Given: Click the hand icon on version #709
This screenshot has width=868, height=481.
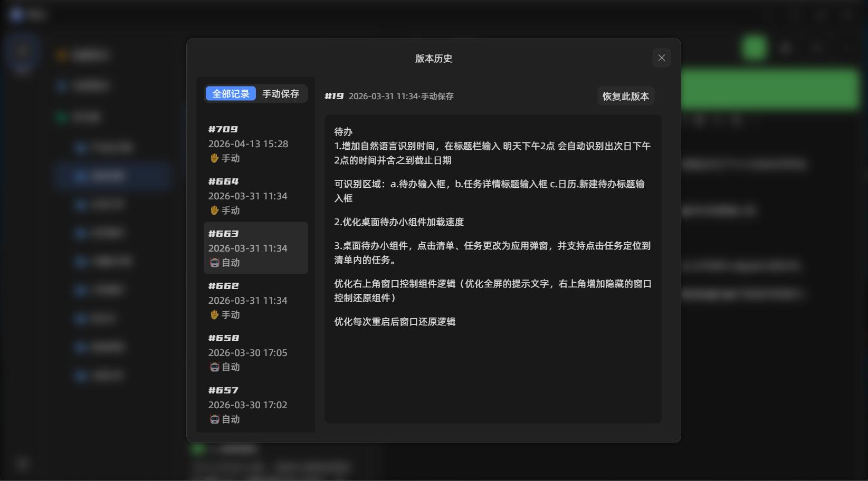Looking at the screenshot, I should 214,158.
